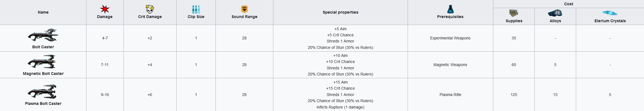Click the 125 supplies cost cell

click(514, 95)
